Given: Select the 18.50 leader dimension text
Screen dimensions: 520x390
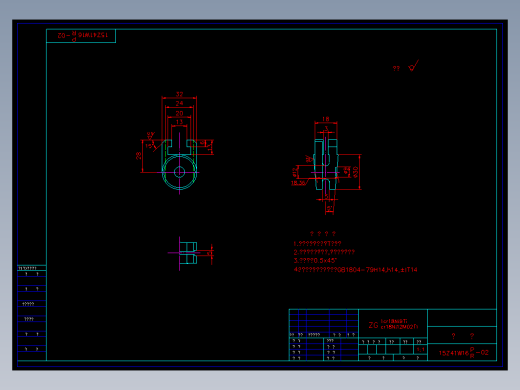Looking at the screenshot, I should tap(298, 183).
